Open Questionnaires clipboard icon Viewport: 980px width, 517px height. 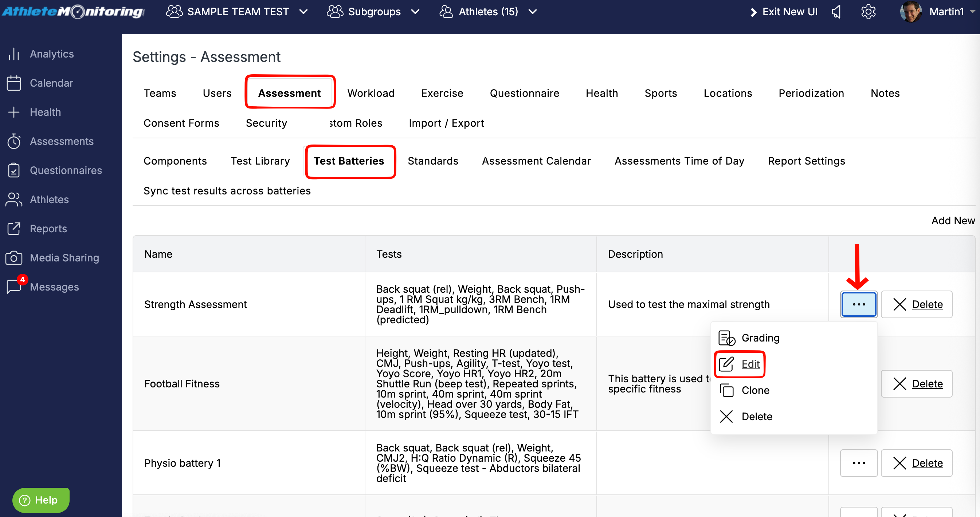pyautogui.click(x=14, y=170)
